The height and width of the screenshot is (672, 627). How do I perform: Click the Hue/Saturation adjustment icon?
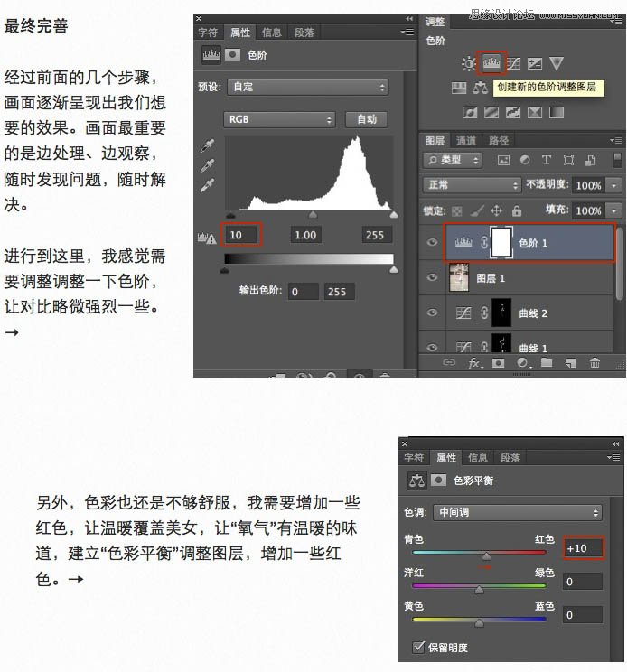click(459, 89)
